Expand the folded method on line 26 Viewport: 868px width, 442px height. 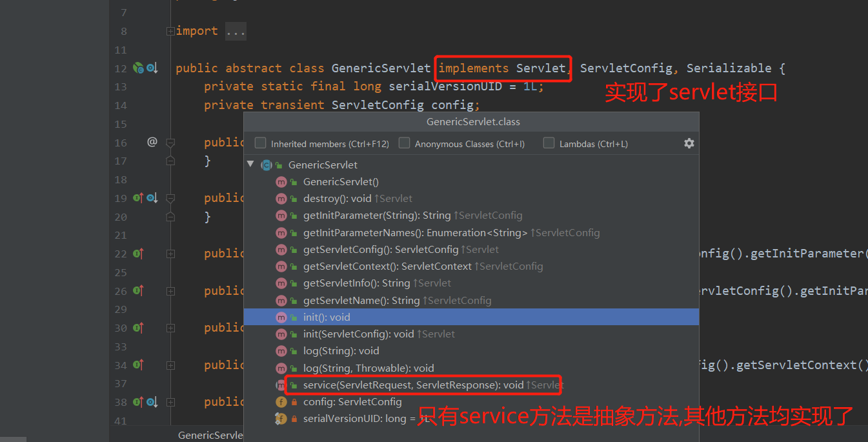pos(170,291)
